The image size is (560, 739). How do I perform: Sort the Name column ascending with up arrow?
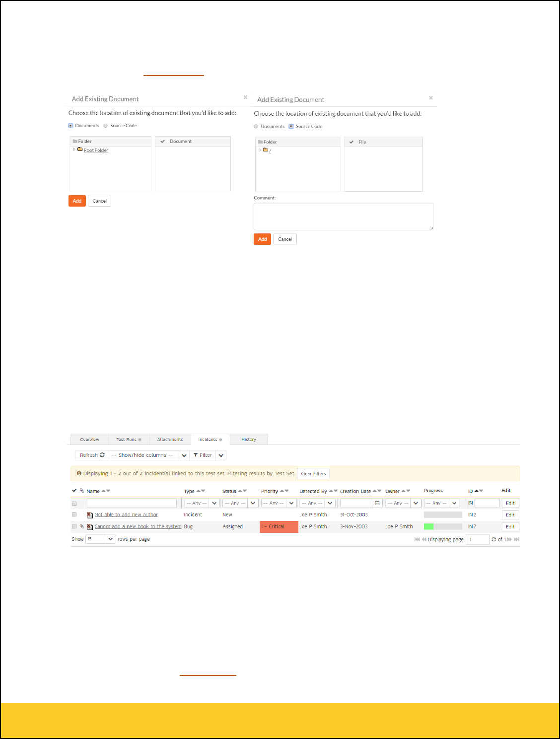(104, 491)
